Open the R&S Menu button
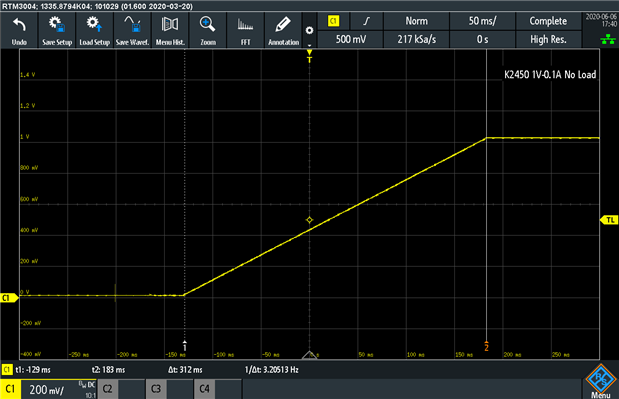Viewport: 619px width, 399px height. tap(600, 381)
